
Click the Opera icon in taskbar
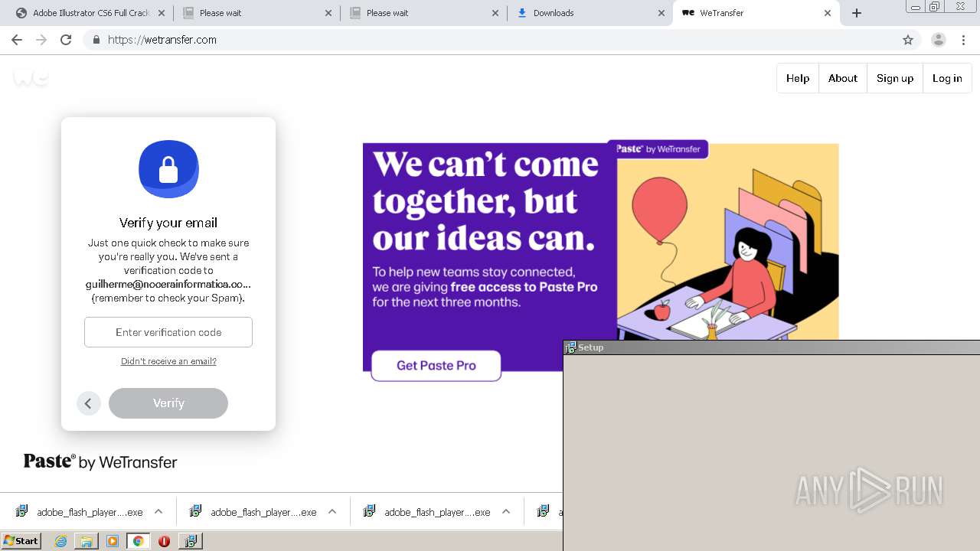click(164, 541)
